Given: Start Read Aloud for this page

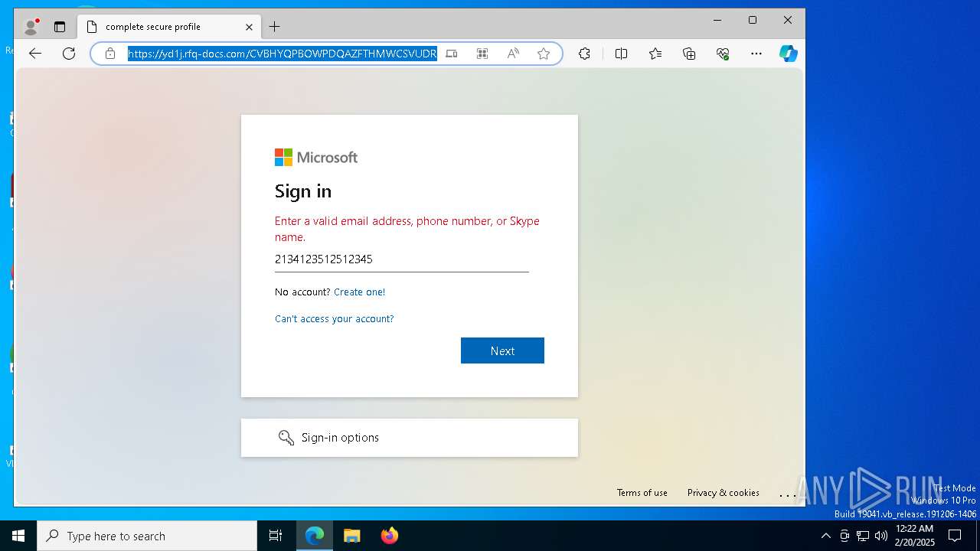Looking at the screenshot, I should (513, 54).
